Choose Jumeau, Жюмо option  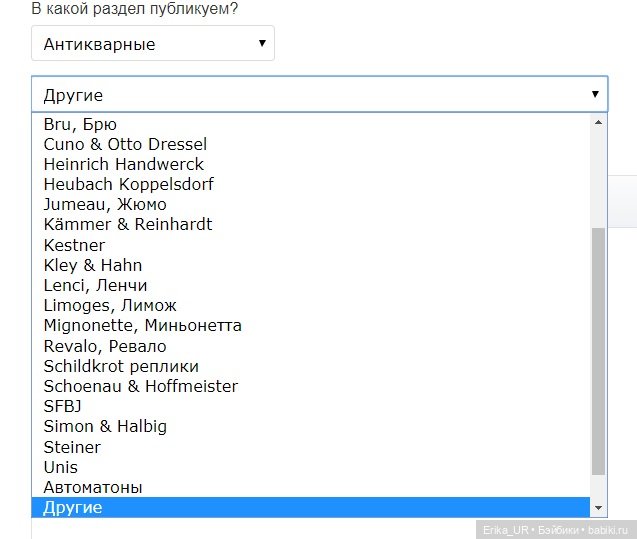[x=105, y=204]
